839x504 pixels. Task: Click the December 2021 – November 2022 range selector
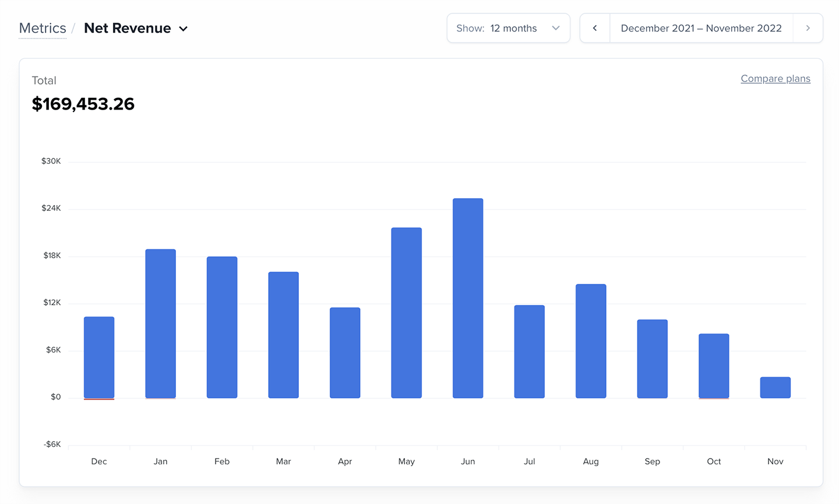coord(701,27)
